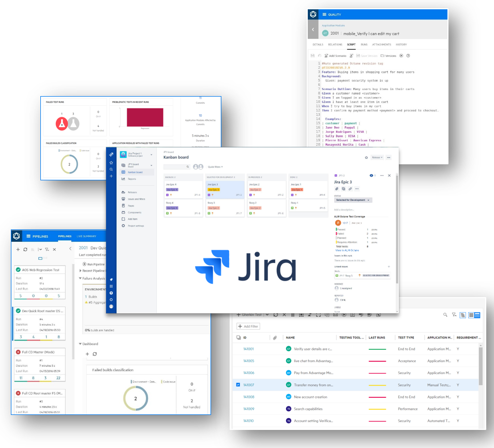Sort by the Test Type column header
494x448 pixels.
pos(406,337)
